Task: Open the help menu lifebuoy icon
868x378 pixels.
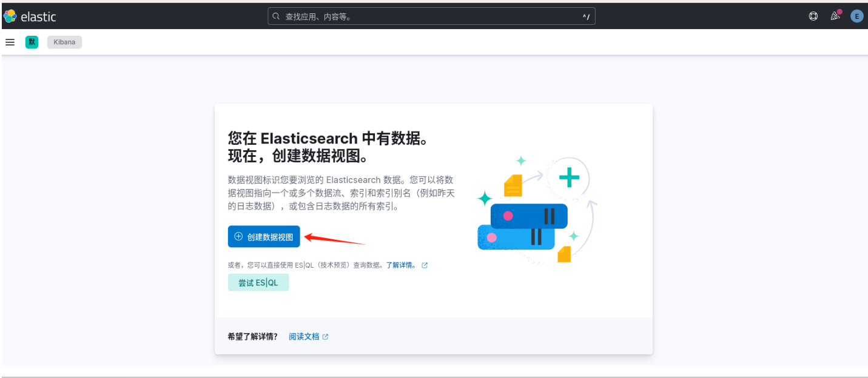Action: [x=813, y=16]
